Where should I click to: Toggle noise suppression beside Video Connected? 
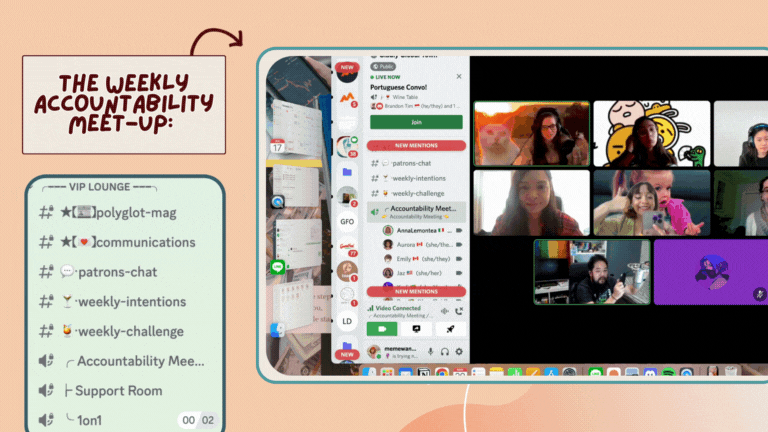pos(445,311)
